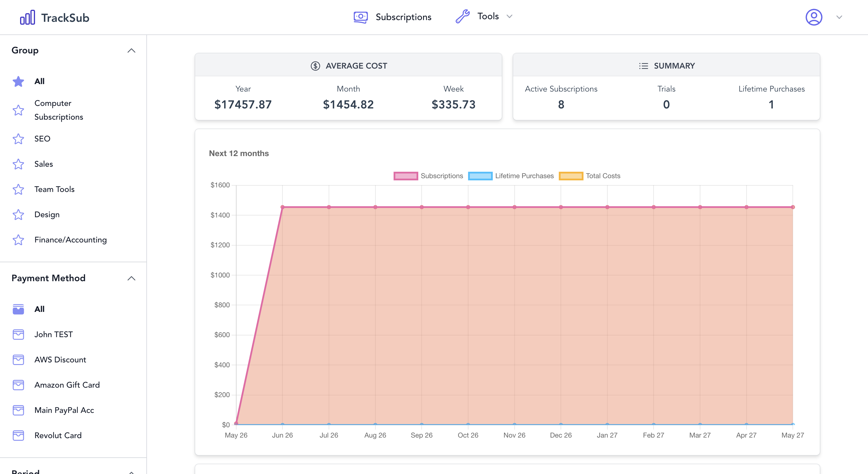Click the Tools wrench icon
Image resolution: width=868 pixels, height=474 pixels.
(x=463, y=16)
